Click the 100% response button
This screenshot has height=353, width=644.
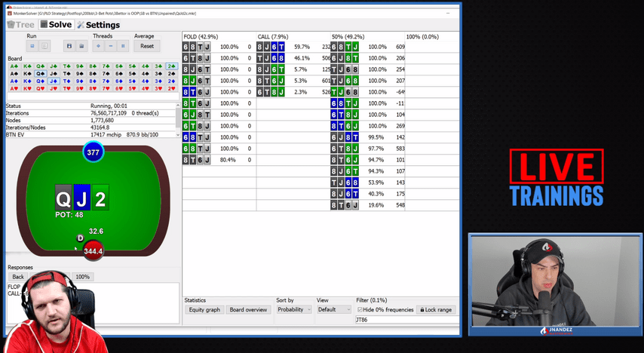click(x=82, y=277)
